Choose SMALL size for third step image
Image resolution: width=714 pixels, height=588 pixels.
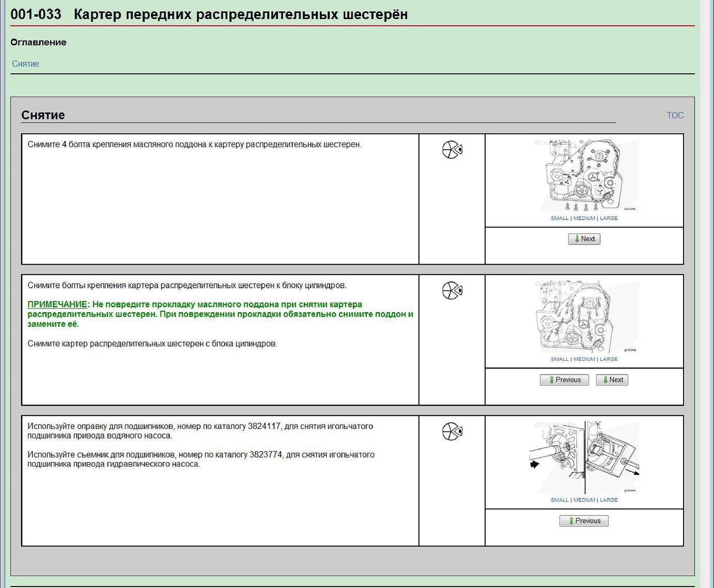(x=560, y=500)
